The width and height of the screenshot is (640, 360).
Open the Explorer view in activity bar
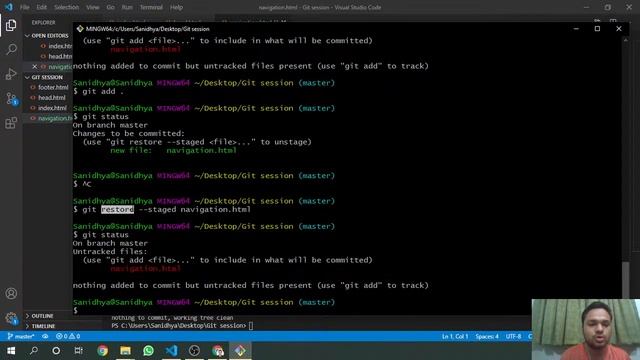pos(11,25)
